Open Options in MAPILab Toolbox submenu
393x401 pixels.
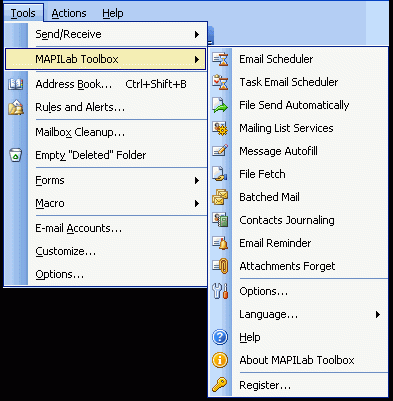point(298,291)
